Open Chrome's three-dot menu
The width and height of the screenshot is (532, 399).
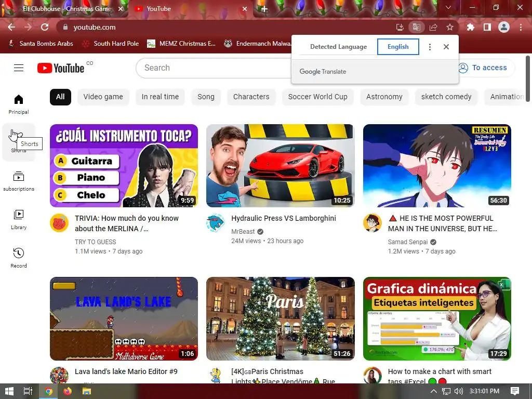[521, 27]
